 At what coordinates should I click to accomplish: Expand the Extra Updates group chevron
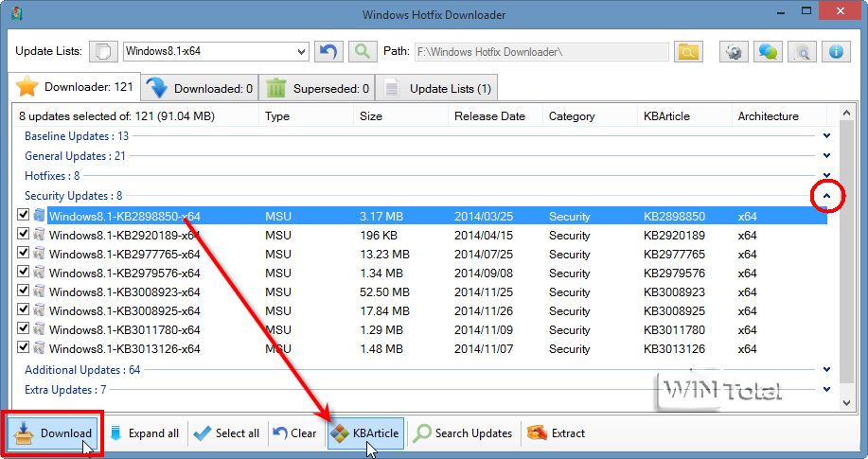coord(826,389)
